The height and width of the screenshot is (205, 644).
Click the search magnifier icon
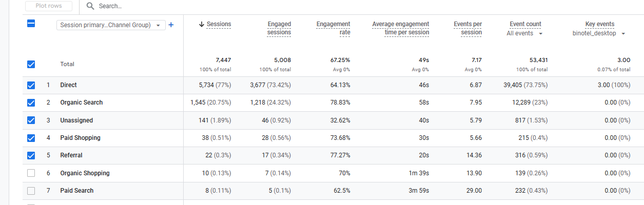(x=90, y=6)
